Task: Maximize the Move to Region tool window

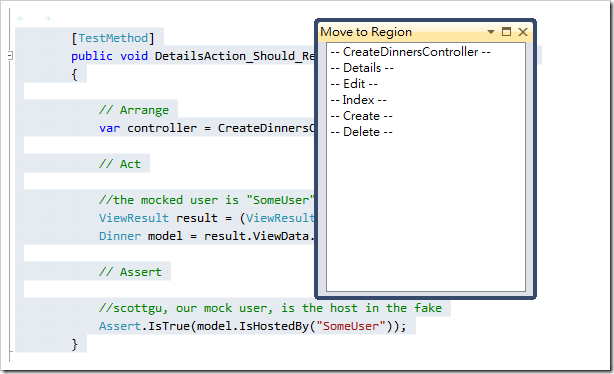Action: 506,32
